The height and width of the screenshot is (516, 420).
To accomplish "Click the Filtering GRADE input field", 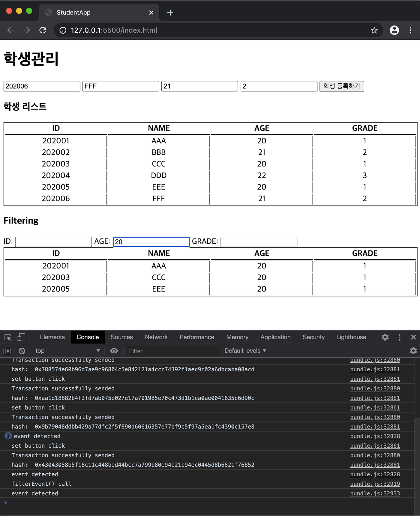I will [259, 242].
